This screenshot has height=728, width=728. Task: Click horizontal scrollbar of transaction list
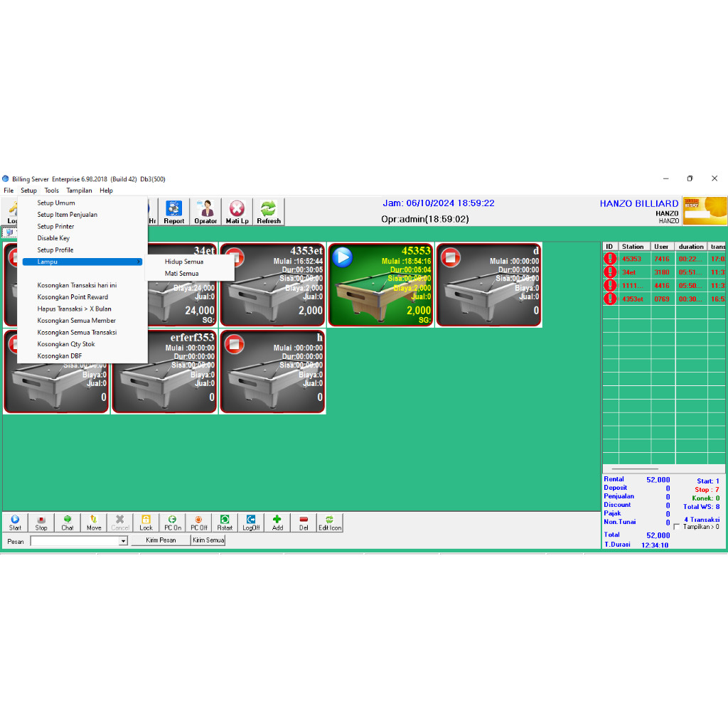635,469
